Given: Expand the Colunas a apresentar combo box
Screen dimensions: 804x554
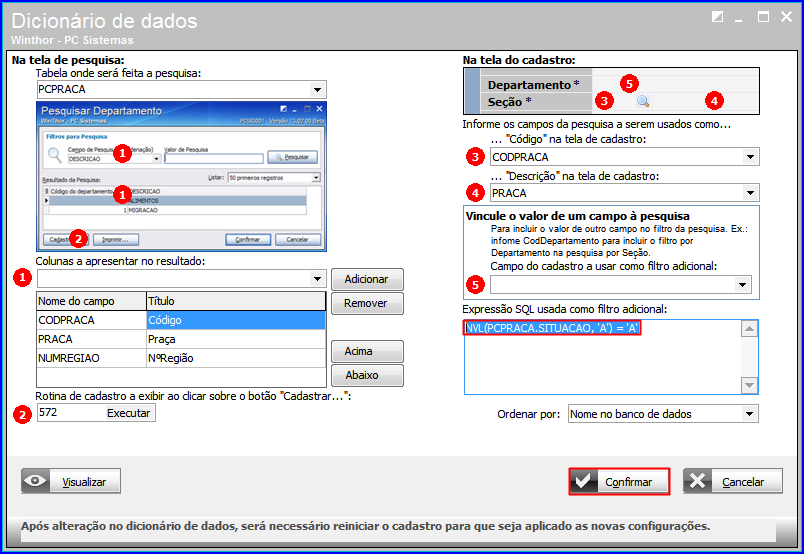Looking at the screenshot, I should point(317,279).
